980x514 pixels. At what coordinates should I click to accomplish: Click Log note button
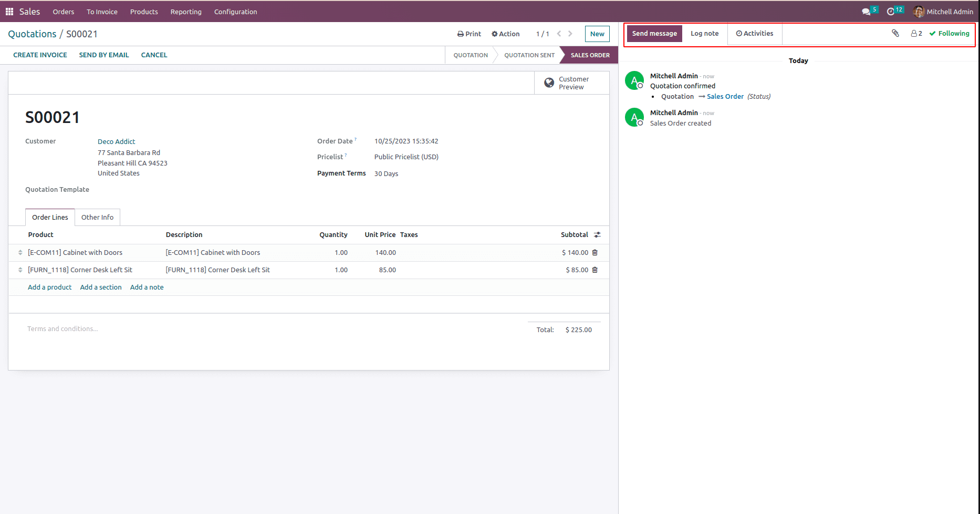pyautogui.click(x=704, y=34)
